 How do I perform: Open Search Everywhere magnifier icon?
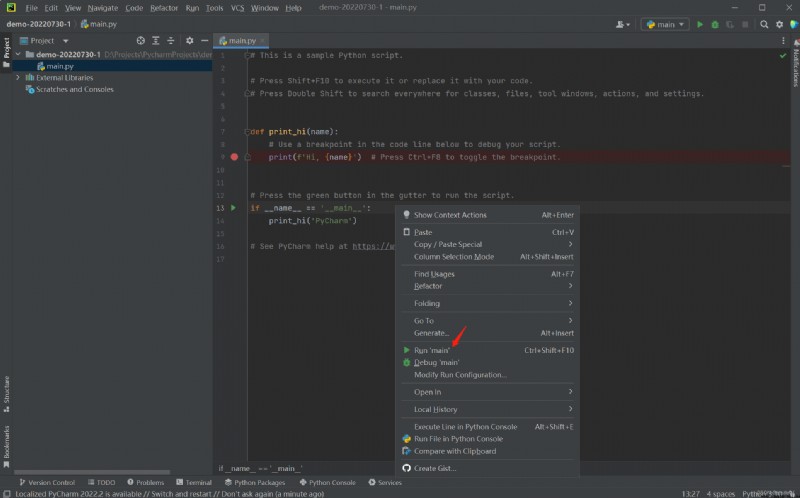pos(764,24)
